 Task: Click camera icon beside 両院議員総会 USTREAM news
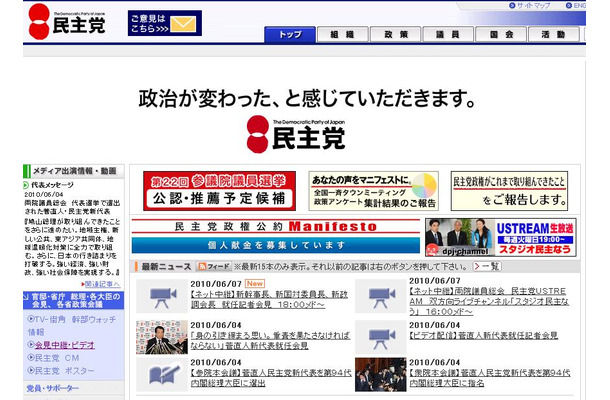click(380, 296)
